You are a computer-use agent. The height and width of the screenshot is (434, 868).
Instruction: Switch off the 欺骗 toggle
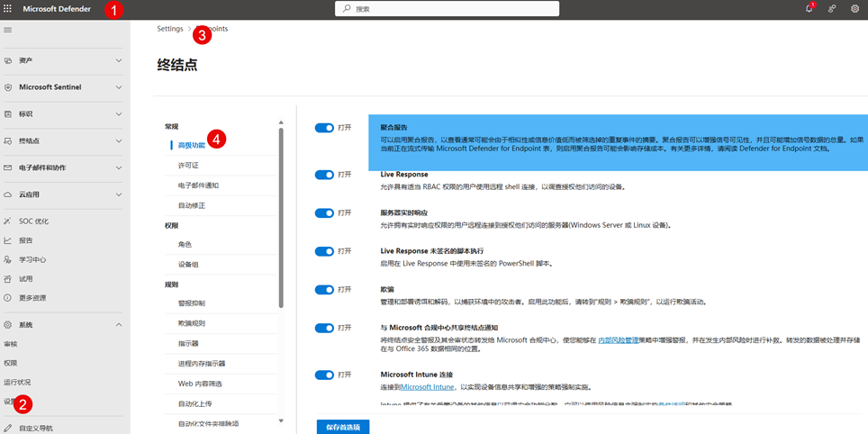pyautogui.click(x=324, y=290)
